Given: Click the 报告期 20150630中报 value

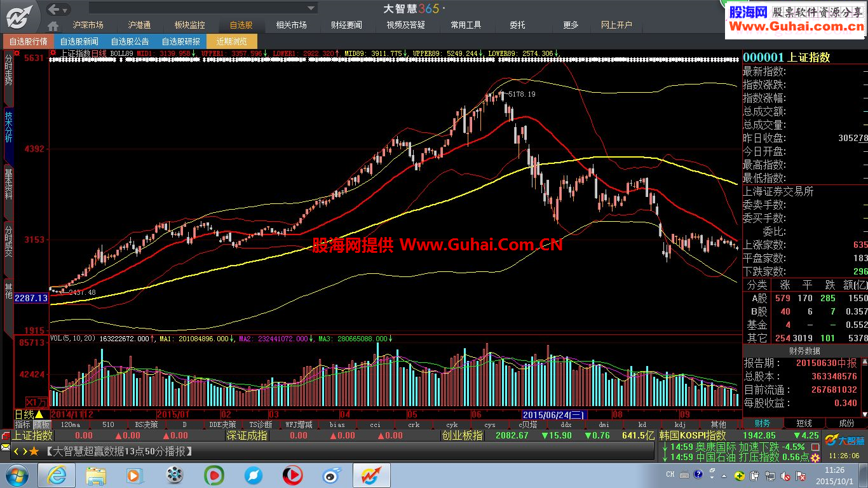Looking at the screenshot, I should point(826,363).
